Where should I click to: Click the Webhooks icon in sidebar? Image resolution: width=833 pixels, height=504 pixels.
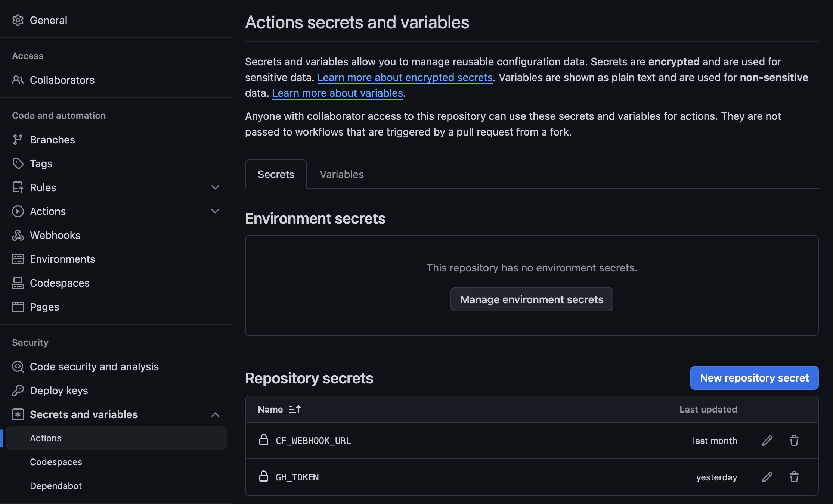[x=18, y=235]
